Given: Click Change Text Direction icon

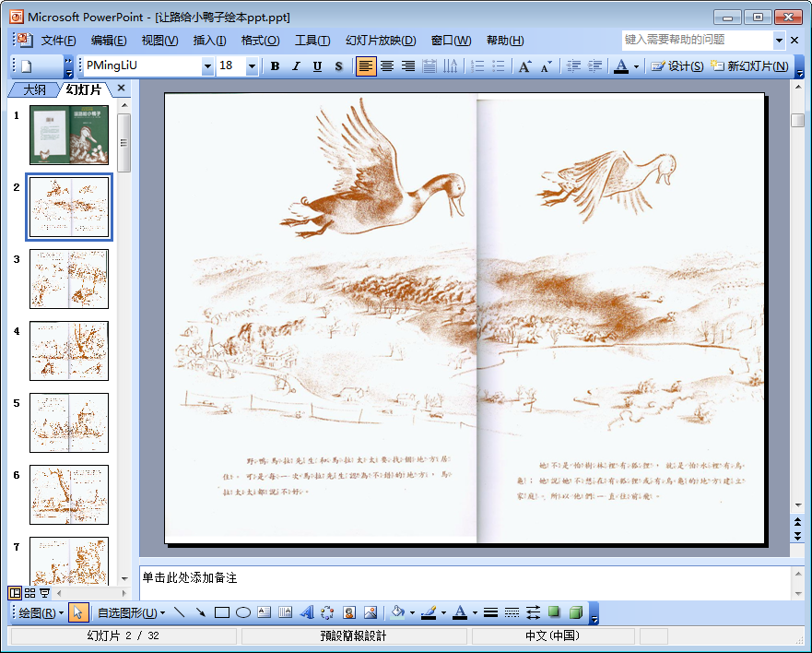Looking at the screenshot, I should [451, 66].
